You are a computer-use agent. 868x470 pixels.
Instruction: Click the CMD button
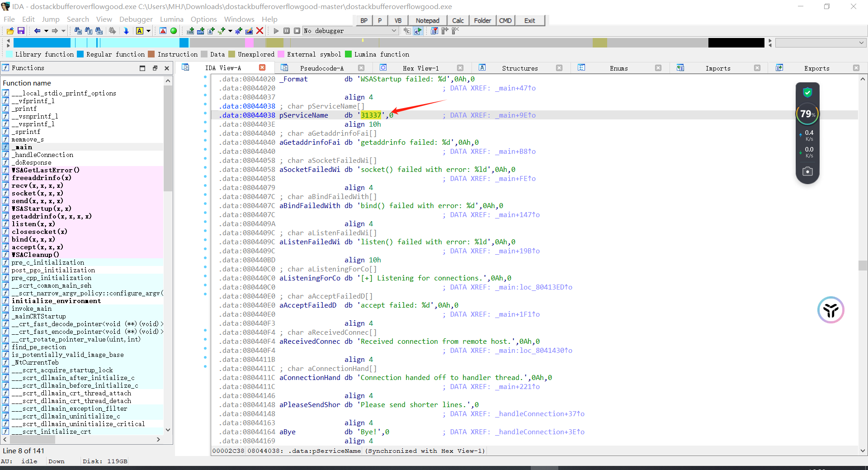505,20
